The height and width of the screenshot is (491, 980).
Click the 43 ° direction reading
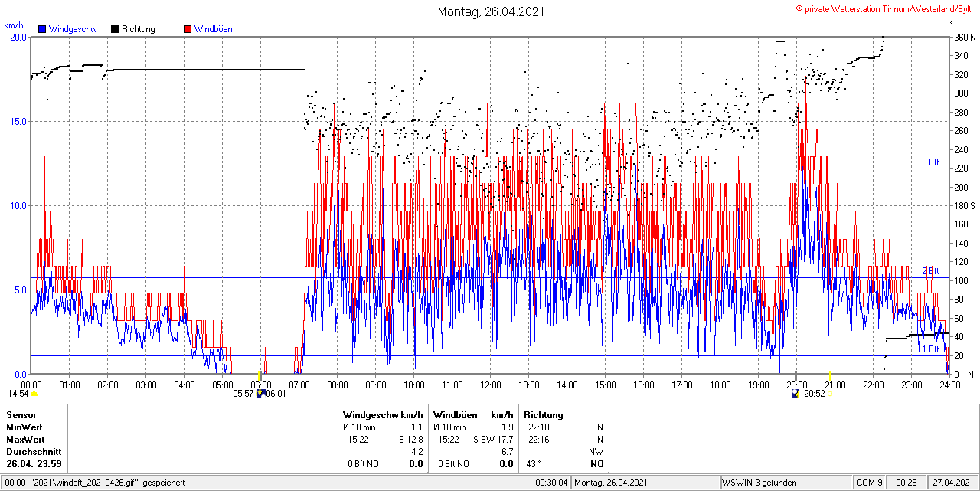[535, 464]
